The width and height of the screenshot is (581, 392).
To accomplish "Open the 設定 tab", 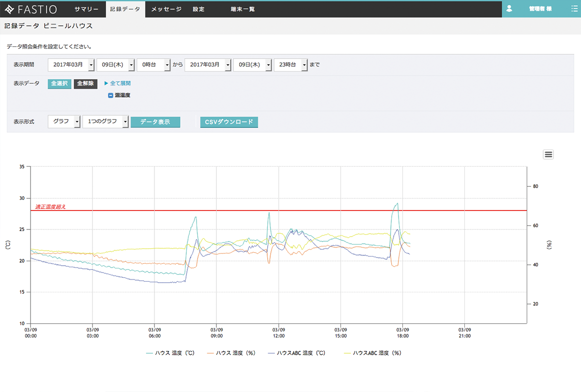I will [199, 9].
